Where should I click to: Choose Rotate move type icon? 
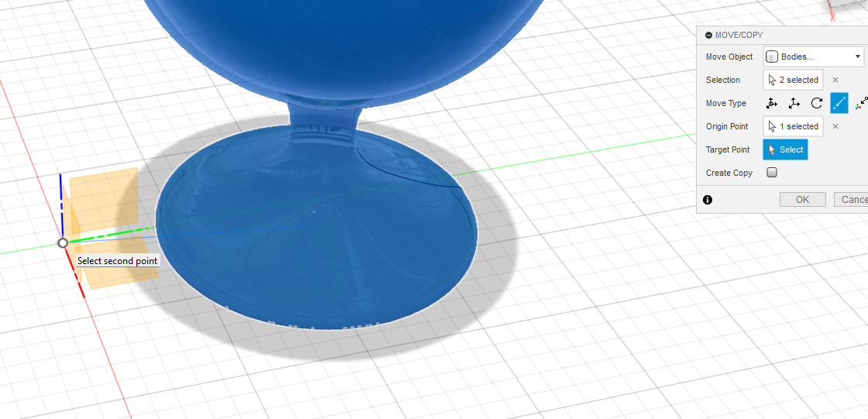(x=817, y=103)
